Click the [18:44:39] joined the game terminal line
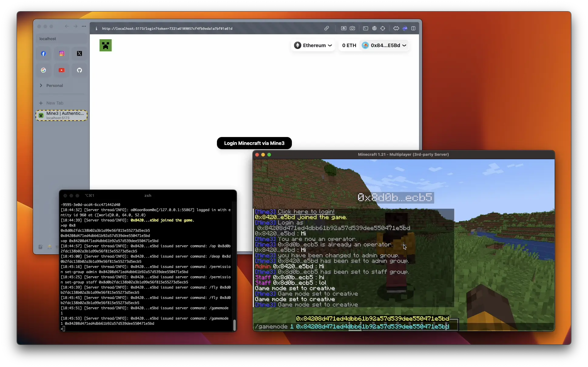The width and height of the screenshot is (588, 367). point(127,220)
